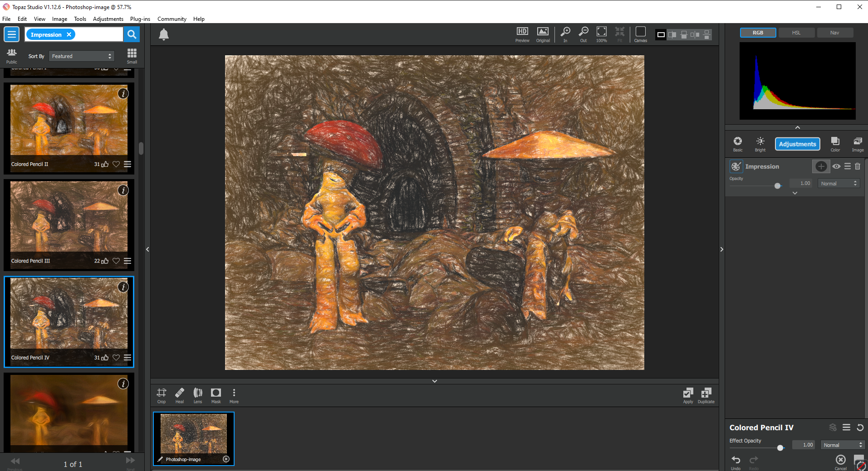The height and width of the screenshot is (471, 868).
Task: Select the Heal tool
Action: (180, 395)
